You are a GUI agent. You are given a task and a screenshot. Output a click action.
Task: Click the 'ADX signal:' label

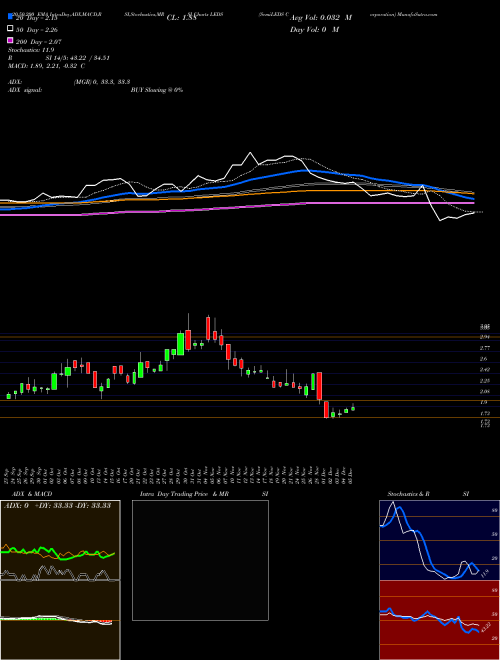pos(25,90)
